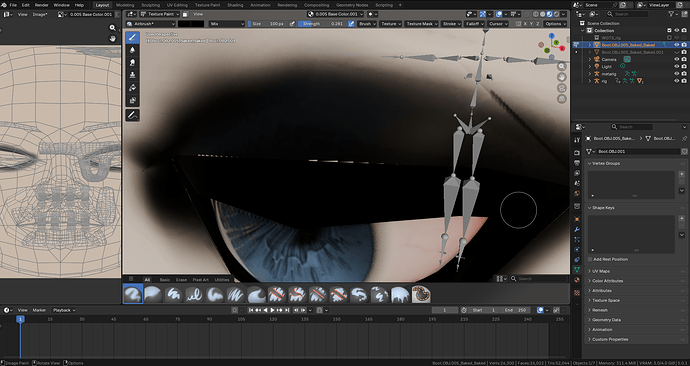Screen dimensions: 690x366
Task: Select the Soften tool in toolbar
Action: [132, 50]
